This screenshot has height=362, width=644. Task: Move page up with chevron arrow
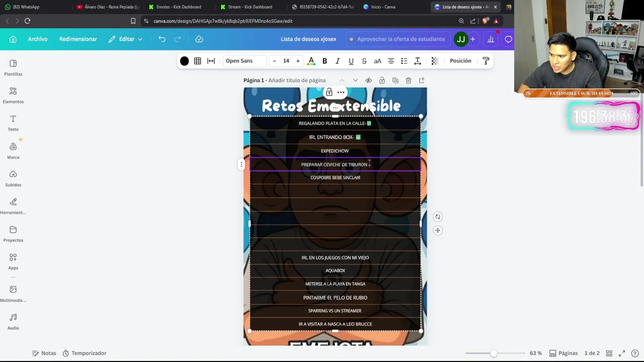pyautogui.click(x=342, y=80)
